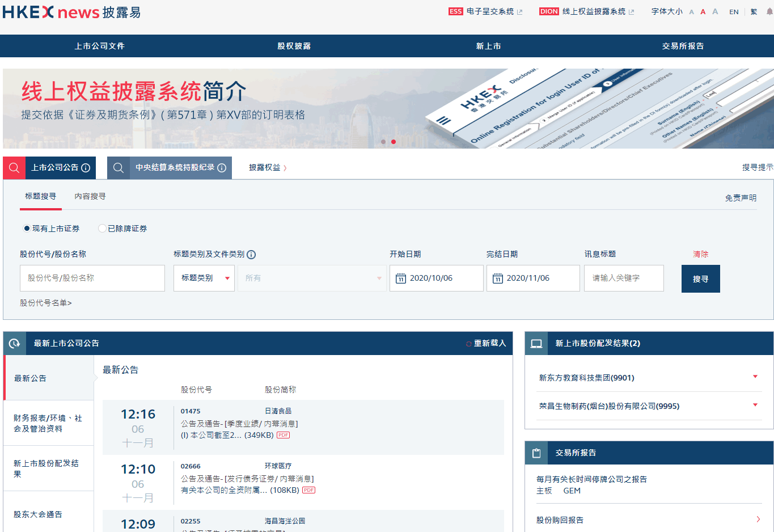
Task: Click 清除 to clear search fields
Action: (x=701, y=254)
